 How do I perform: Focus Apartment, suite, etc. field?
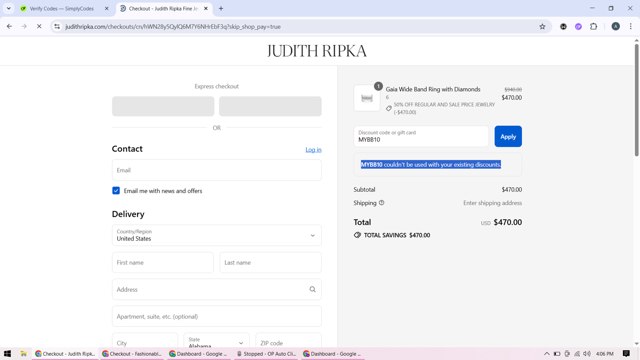pyautogui.click(x=217, y=316)
